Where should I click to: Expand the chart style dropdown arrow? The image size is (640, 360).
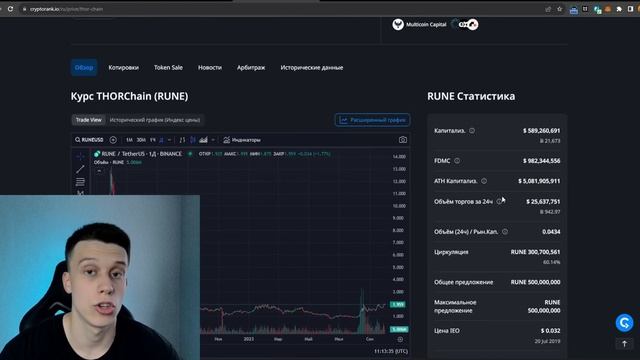tap(213, 140)
